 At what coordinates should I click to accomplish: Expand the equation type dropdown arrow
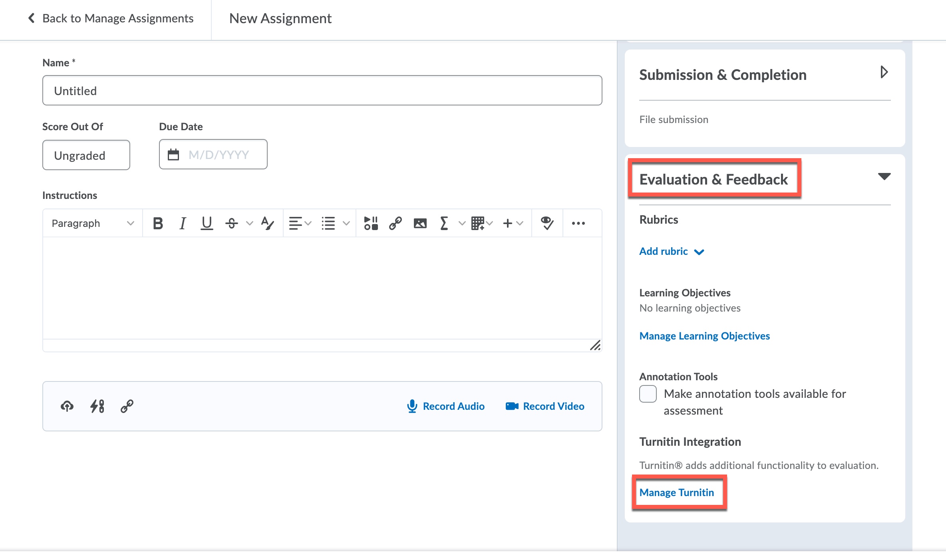(x=462, y=223)
